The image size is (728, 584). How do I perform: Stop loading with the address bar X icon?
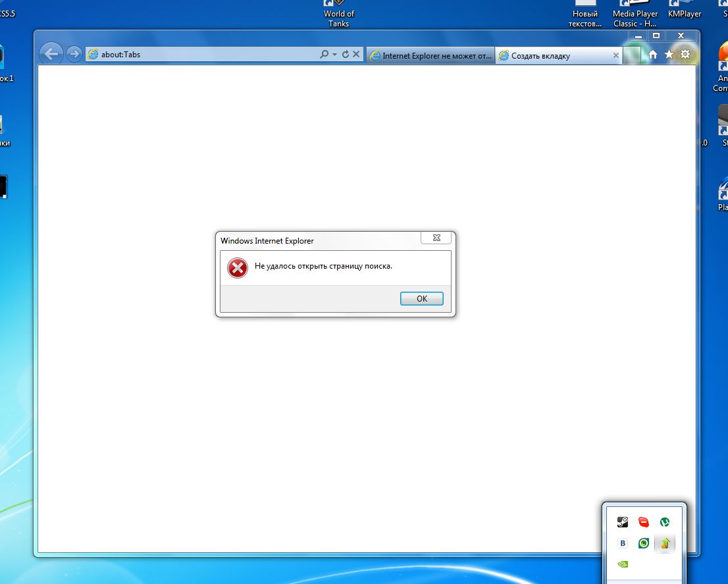coord(356,54)
